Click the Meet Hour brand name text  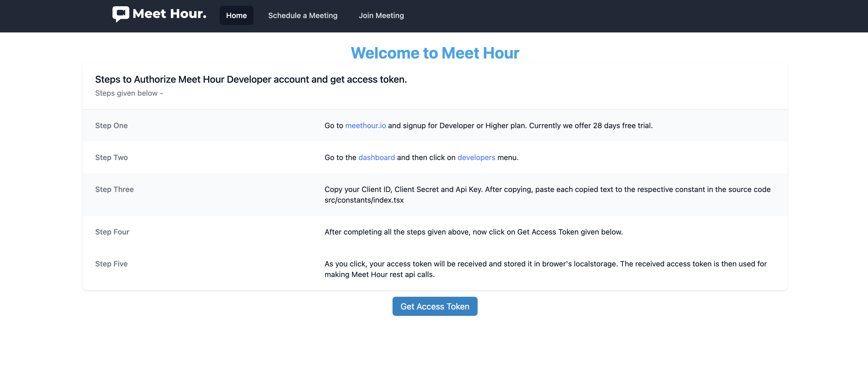[169, 14]
